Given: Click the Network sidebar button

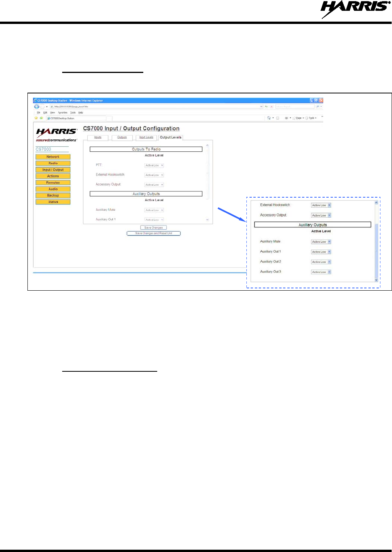Looking at the screenshot, I should coord(53,157).
